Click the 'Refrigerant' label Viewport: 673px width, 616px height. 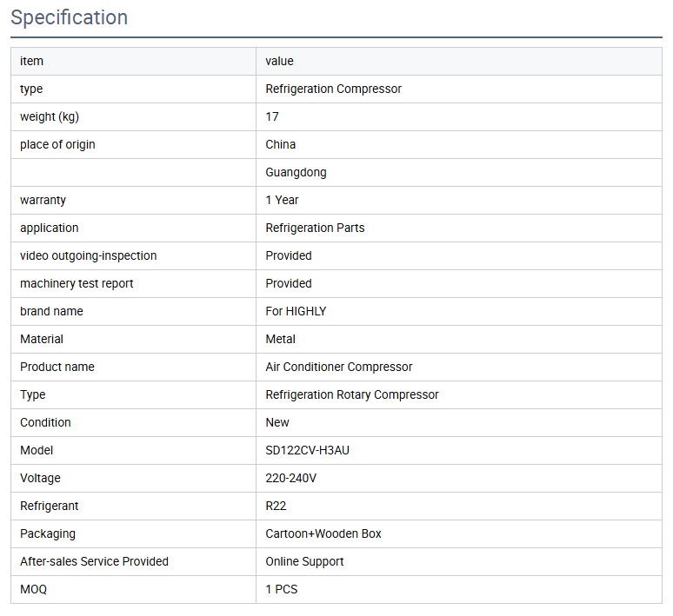tap(50, 507)
